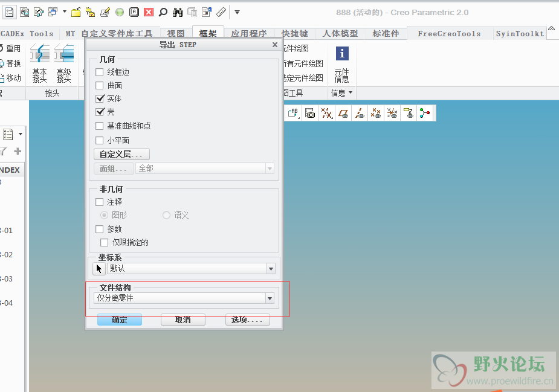The height and width of the screenshot is (392, 559).
Task: Open the 面组 全部 dropdown
Action: click(x=270, y=168)
